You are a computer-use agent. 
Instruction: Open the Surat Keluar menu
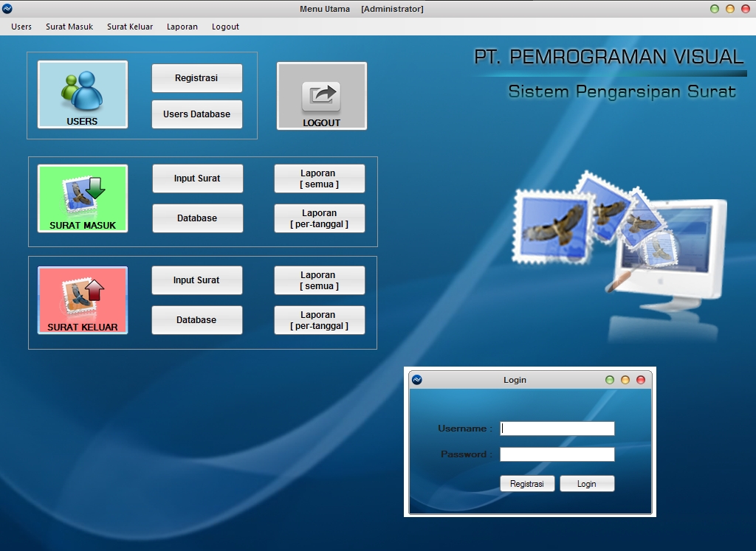click(130, 27)
